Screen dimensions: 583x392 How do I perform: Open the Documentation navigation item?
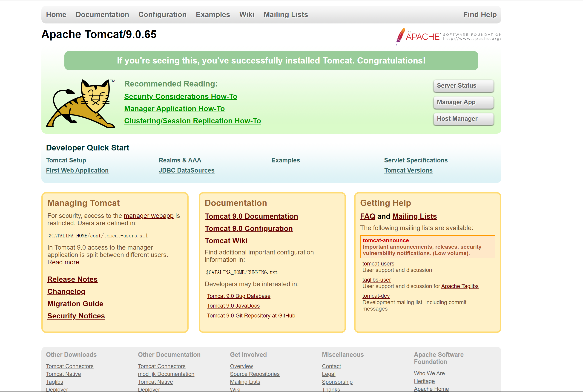point(102,14)
